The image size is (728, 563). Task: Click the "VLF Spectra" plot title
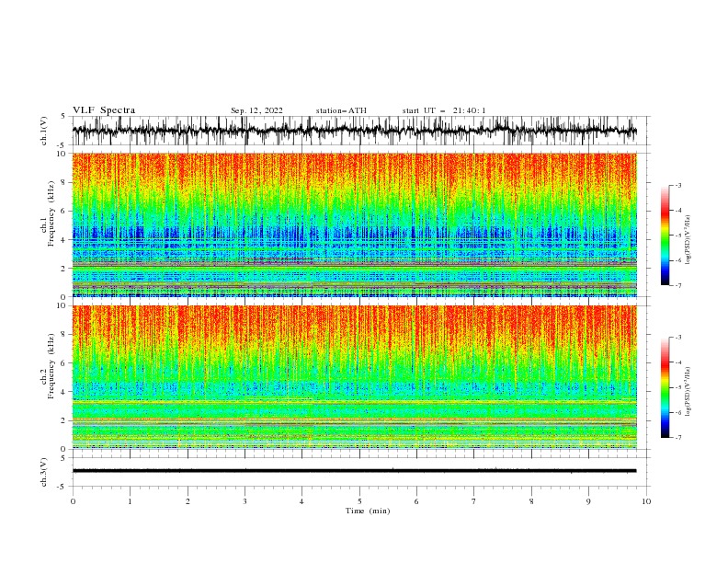[104, 110]
